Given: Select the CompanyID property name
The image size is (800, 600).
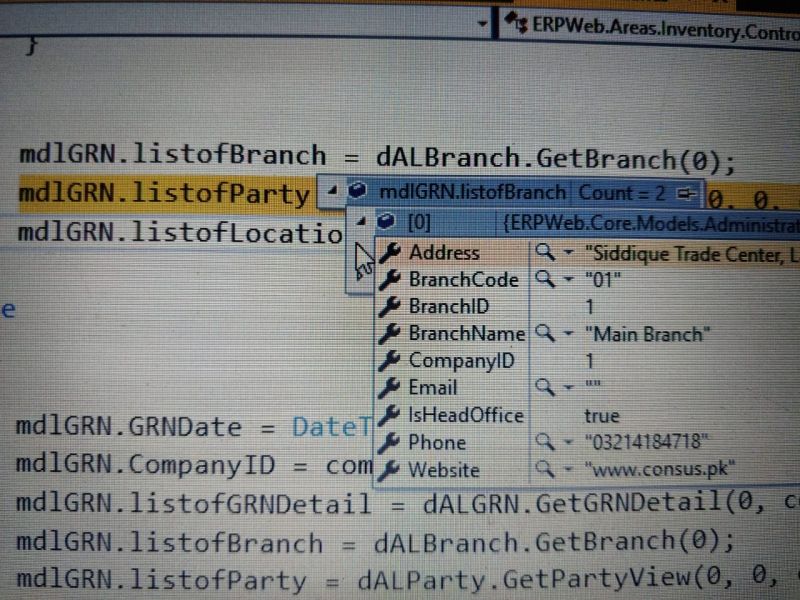Looking at the screenshot, I should 462,361.
